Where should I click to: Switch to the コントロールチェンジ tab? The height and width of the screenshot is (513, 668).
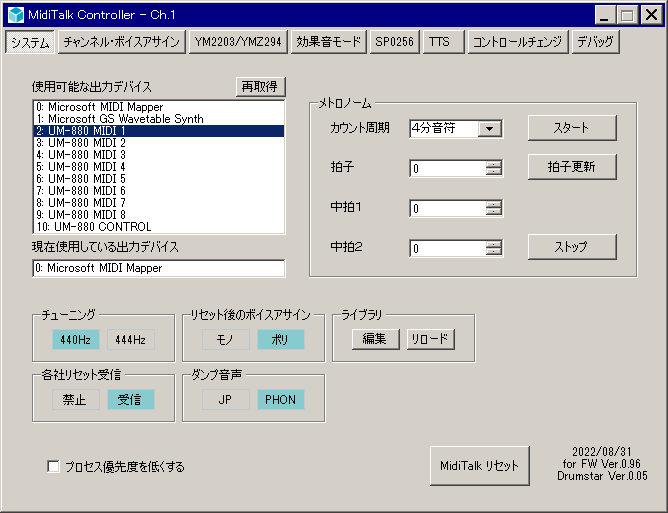(x=518, y=42)
